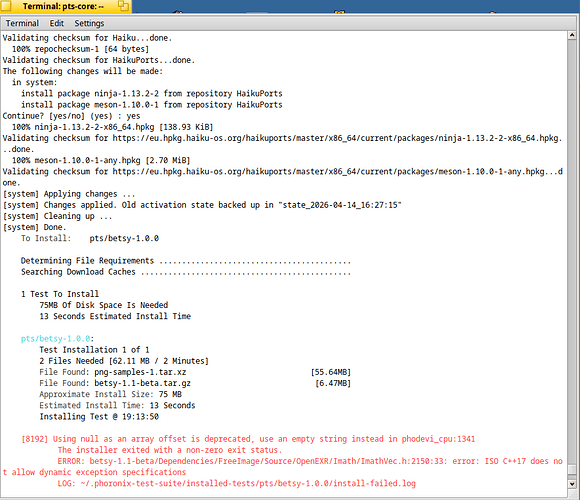Click the [55.64MB] file size
Screen dimensions: 580x500
pyautogui.click(x=331, y=372)
